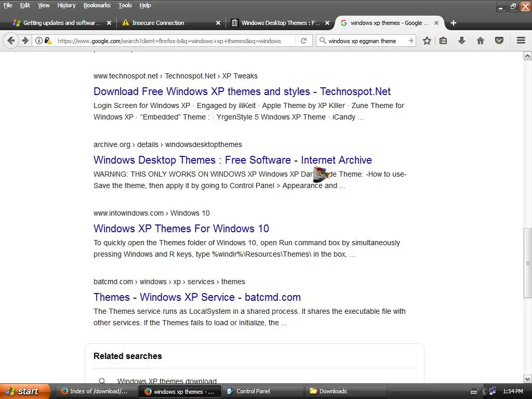The height and width of the screenshot is (399, 532).
Task: Open Control Panel from the taskbar
Action: [262, 391]
